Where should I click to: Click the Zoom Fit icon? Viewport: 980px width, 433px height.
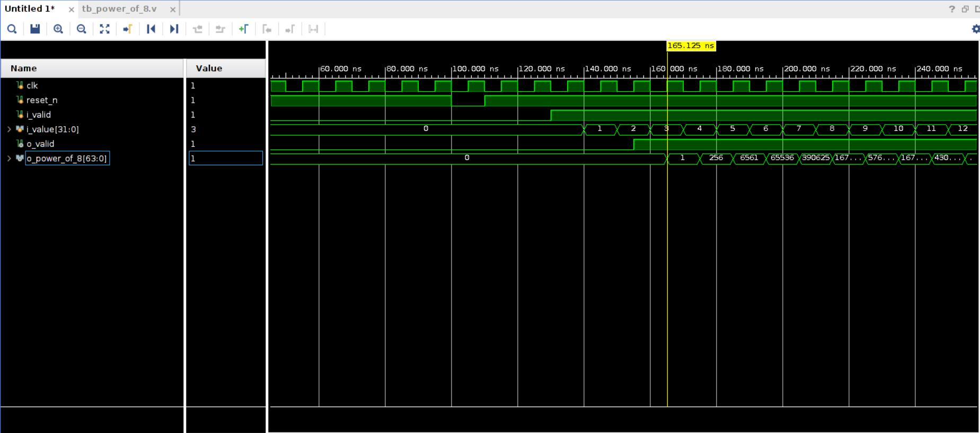[104, 29]
